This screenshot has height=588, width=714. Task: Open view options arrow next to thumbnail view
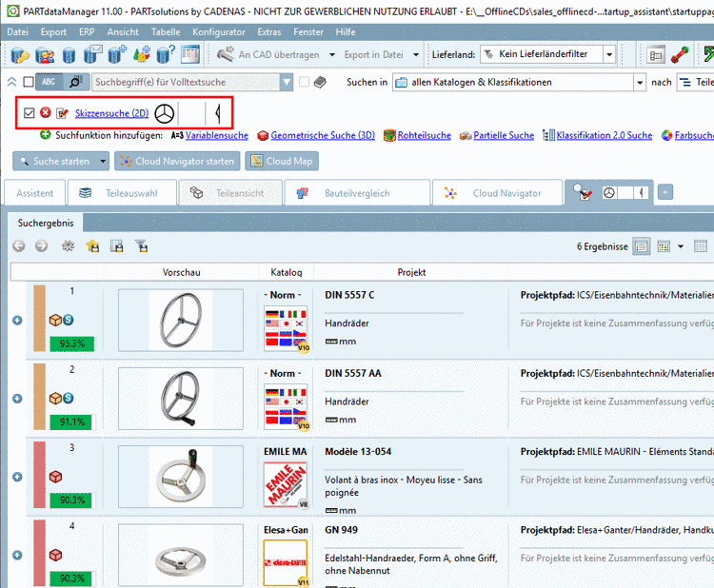[x=681, y=246]
